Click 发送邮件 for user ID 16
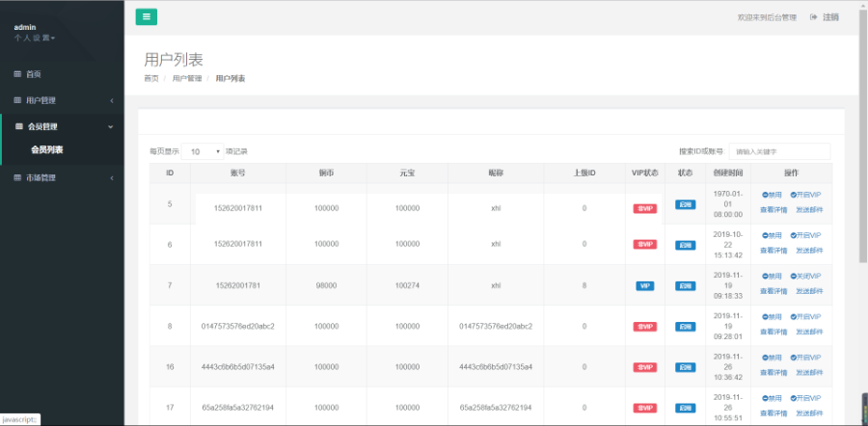Viewport: 868px width, 426px height. coord(809,372)
